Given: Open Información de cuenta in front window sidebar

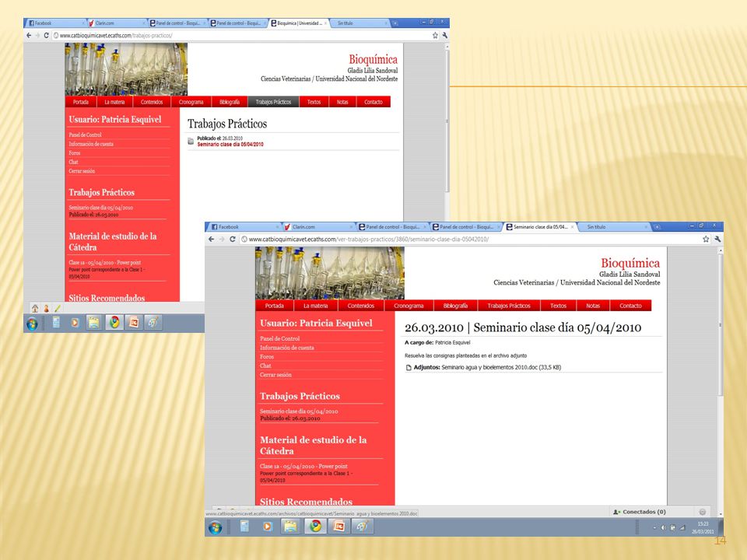Looking at the screenshot, I should [287, 348].
